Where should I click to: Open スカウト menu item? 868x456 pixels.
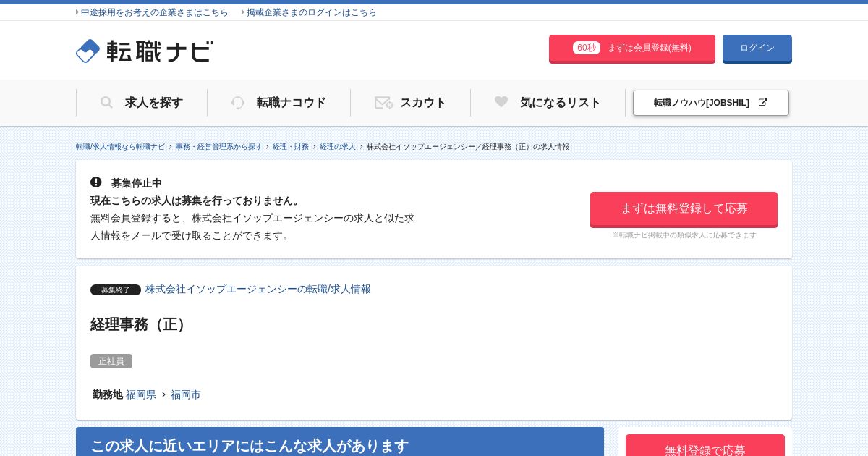coord(410,103)
